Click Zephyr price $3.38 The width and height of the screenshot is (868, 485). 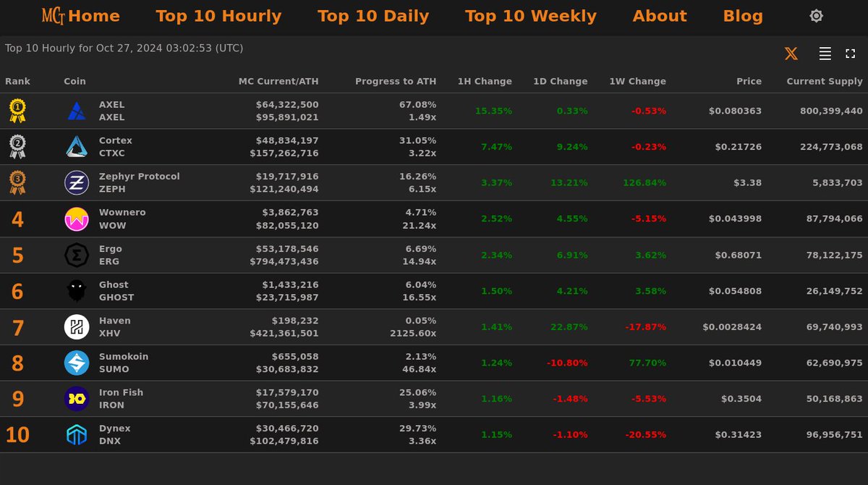pos(748,182)
